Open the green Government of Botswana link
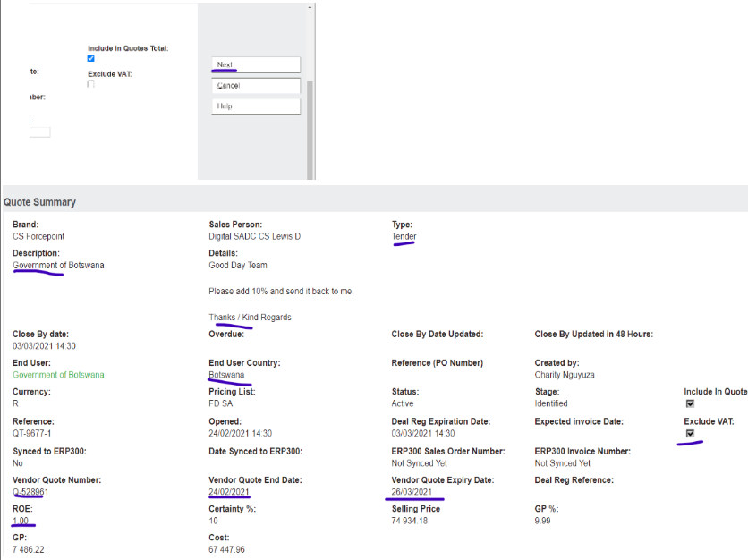Image resolution: width=748 pixels, height=560 pixels. pos(58,375)
